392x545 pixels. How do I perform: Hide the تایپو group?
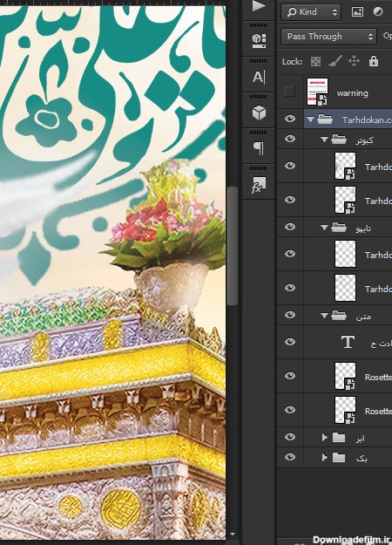pyautogui.click(x=290, y=227)
